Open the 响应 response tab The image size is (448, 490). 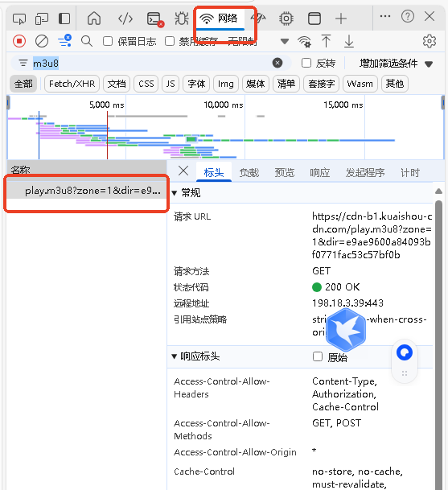click(319, 172)
